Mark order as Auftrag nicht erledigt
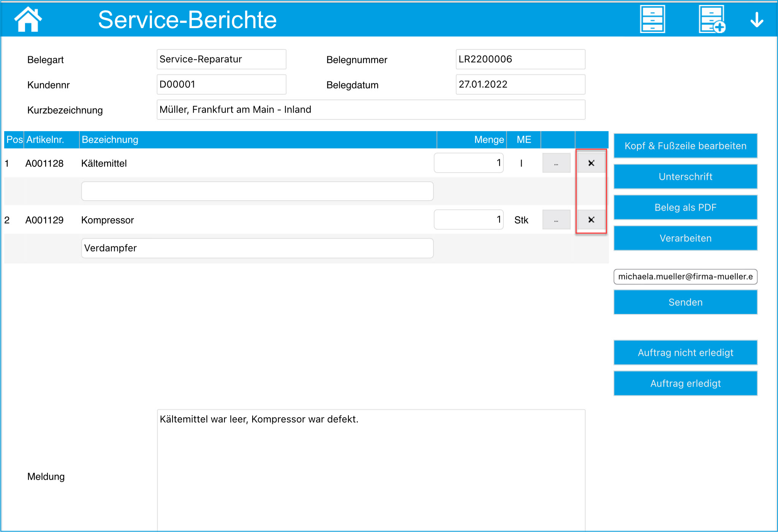 click(x=685, y=353)
